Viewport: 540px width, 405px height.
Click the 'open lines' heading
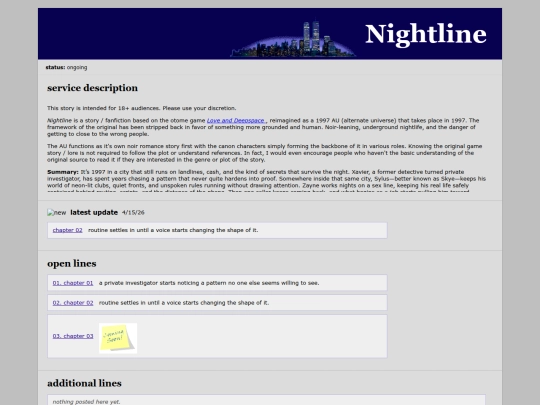click(x=72, y=263)
